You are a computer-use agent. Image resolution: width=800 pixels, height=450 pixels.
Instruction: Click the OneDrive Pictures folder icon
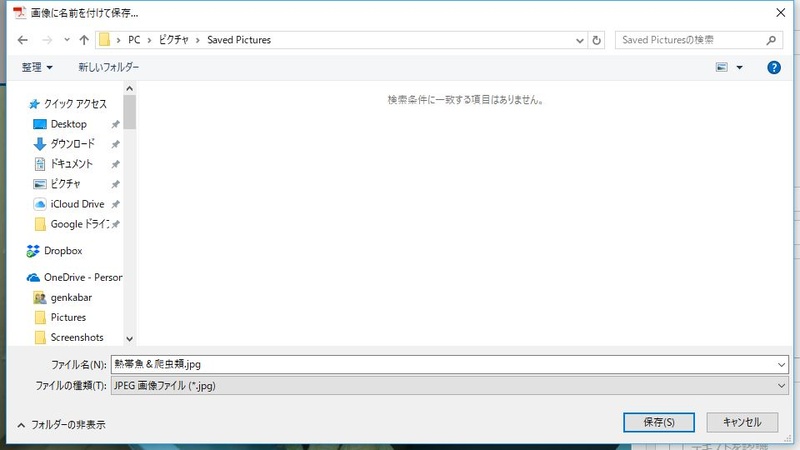tap(40, 317)
